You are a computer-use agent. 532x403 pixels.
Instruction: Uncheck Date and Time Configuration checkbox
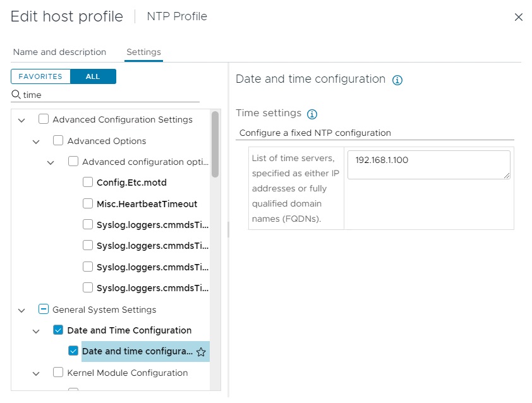pyautogui.click(x=58, y=330)
